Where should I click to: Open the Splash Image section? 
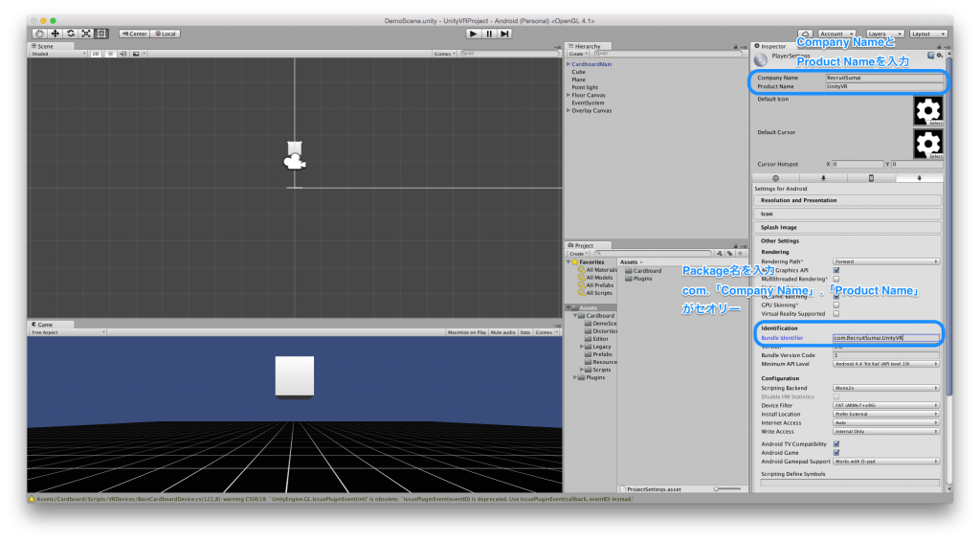tap(848, 228)
